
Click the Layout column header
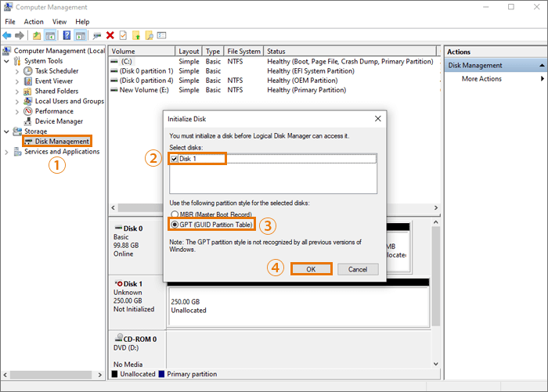coord(189,51)
